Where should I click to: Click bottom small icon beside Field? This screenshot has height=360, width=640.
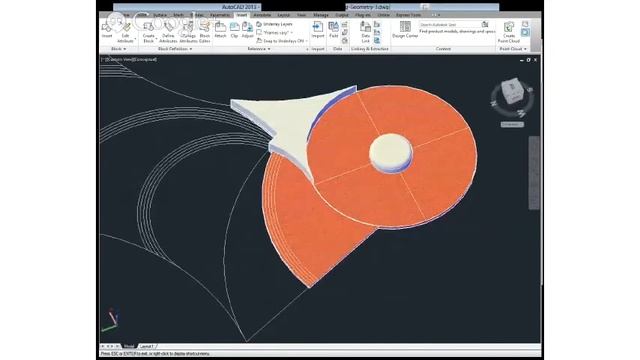tap(344, 40)
